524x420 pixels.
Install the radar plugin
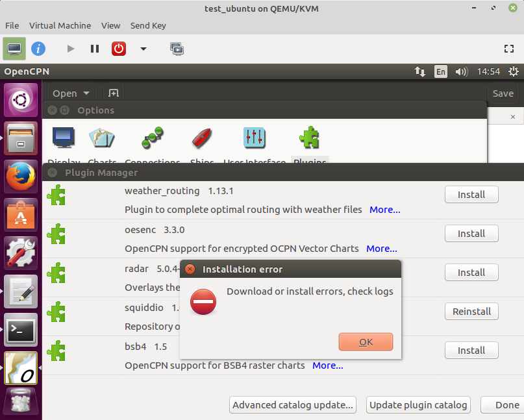click(471, 273)
